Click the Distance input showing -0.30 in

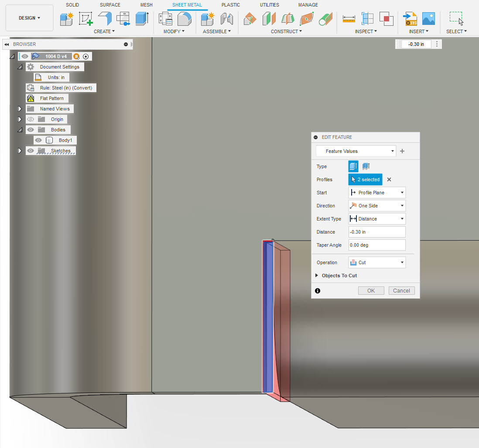coord(376,231)
